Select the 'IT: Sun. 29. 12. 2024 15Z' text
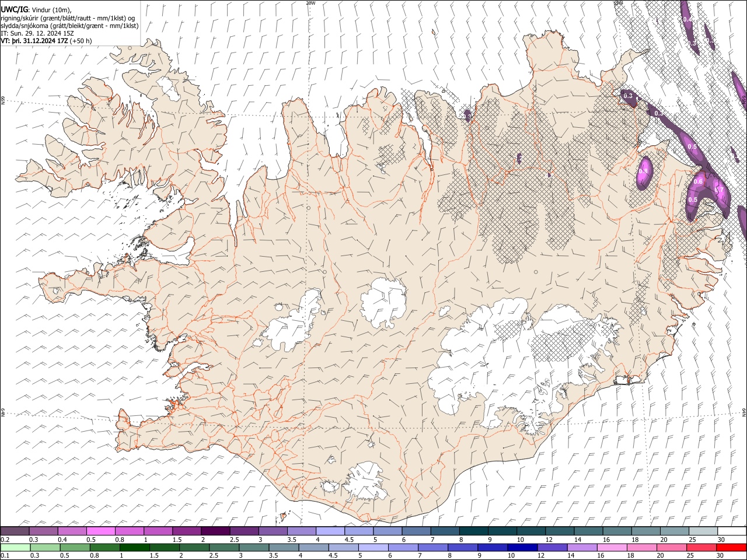The image size is (747, 560). click(x=37, y=33)
